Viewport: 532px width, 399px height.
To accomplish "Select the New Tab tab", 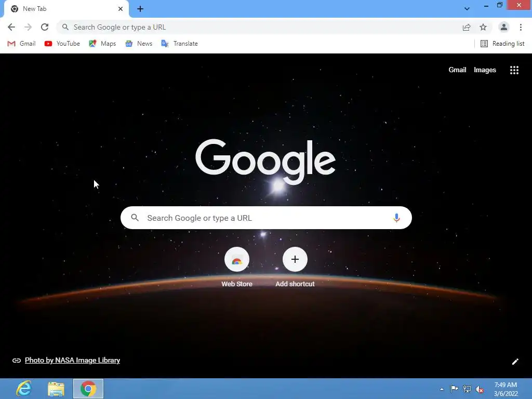I will 66,9.
